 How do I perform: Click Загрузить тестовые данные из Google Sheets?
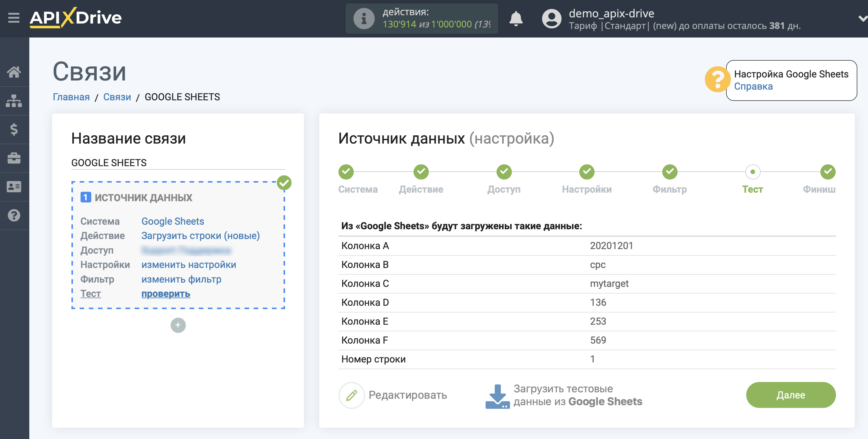[578, 395]
